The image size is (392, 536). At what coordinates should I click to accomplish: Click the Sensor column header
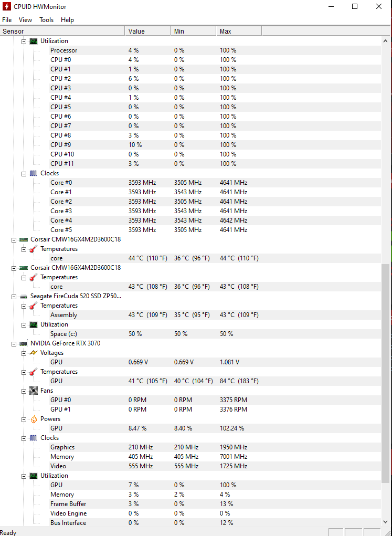[62, 31]
